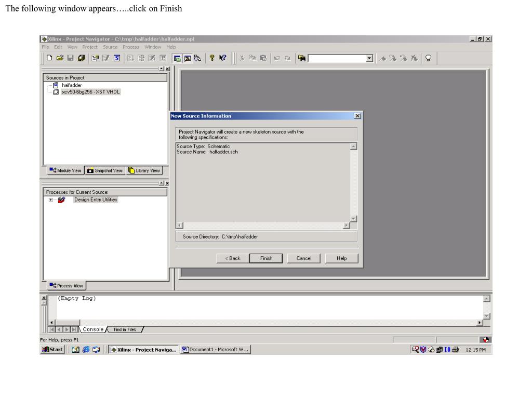Click the light bulb tip icon
This screenshot has height=399, width=532.
429,58
